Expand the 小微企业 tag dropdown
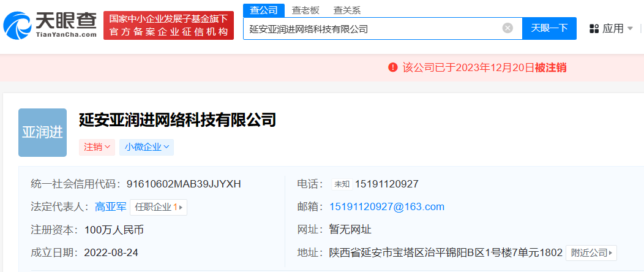Image resolution: width=644 pixels, height=272 pixels. pyautogui.click(x=149, y=147)
